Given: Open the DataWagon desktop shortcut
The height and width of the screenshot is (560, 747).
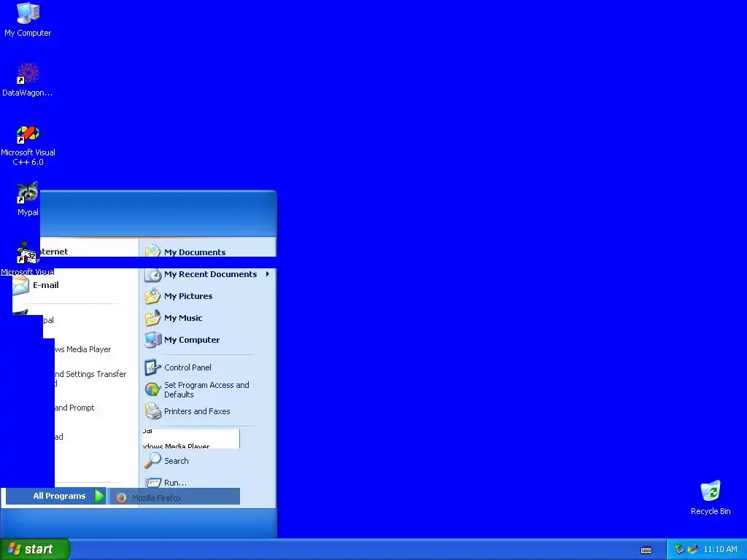Looking at the screenshot, I should tap(28, 79).
